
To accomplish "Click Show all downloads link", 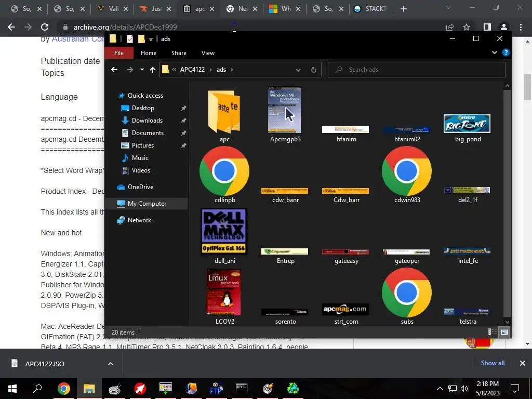I will [x=493, y=363].
